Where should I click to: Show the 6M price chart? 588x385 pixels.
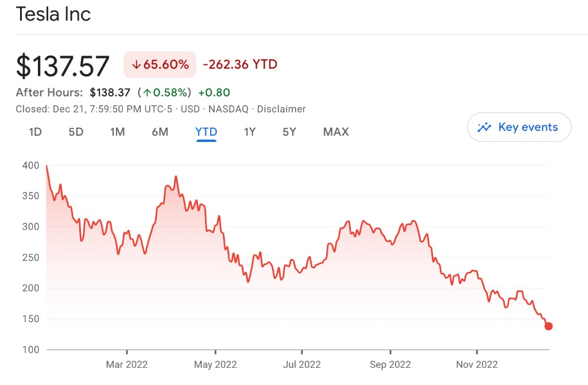point(160,132)
